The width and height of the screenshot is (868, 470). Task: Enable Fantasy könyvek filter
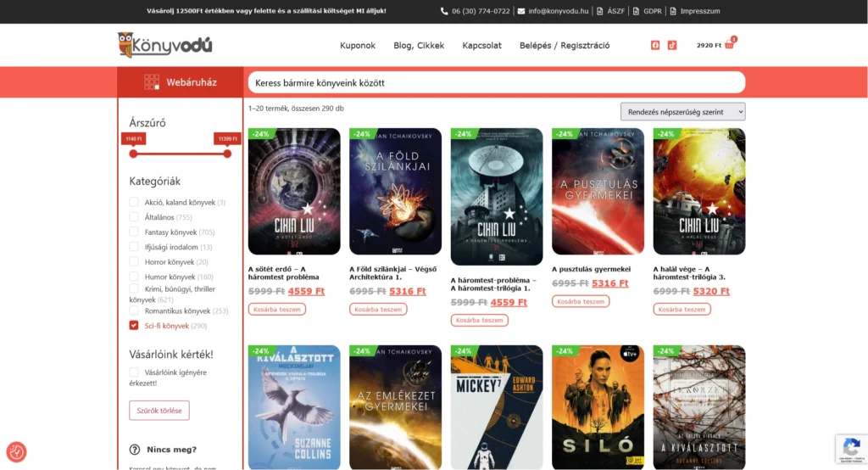(x=134, y=232)
